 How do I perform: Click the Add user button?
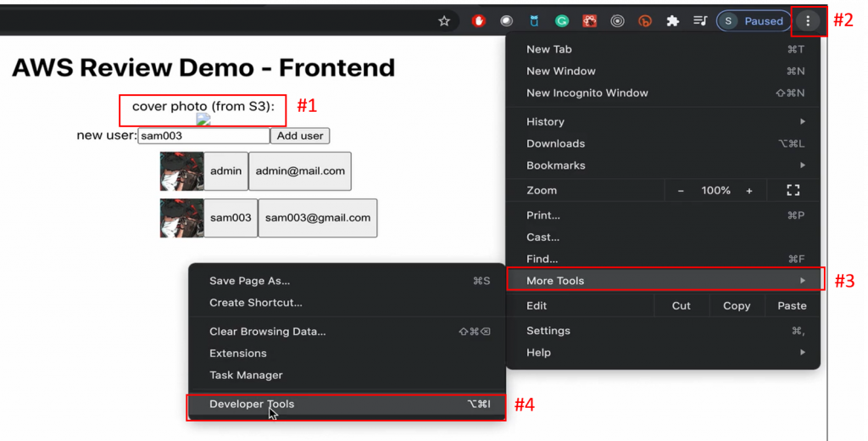[x=300, y=136]
